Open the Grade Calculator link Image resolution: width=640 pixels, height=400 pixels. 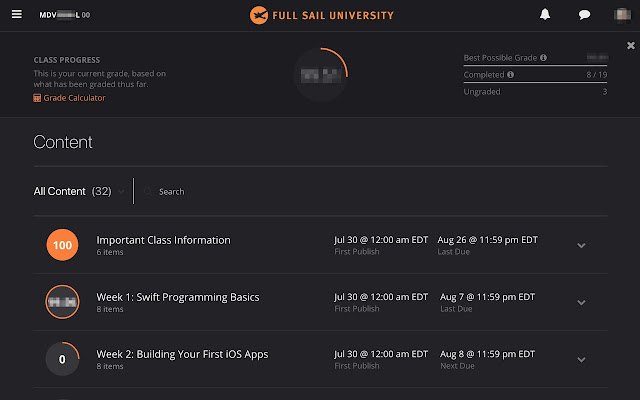coord(74,98)
